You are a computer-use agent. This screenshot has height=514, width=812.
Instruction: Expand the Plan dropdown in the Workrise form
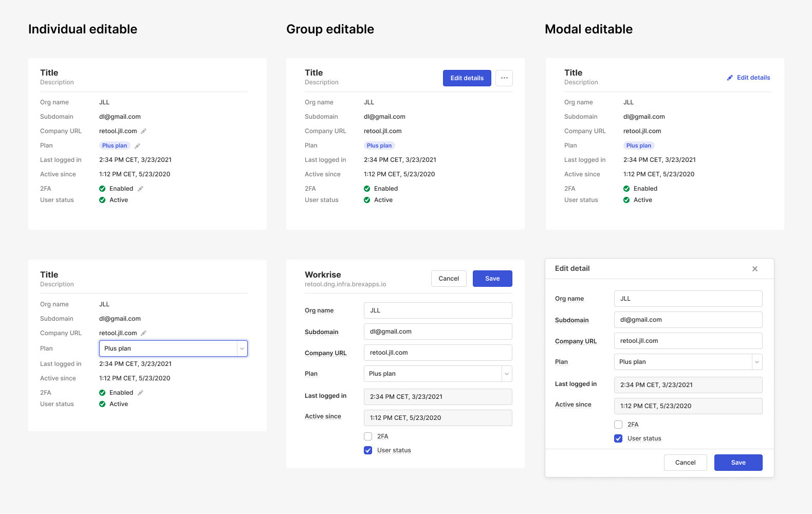(438, 374)
